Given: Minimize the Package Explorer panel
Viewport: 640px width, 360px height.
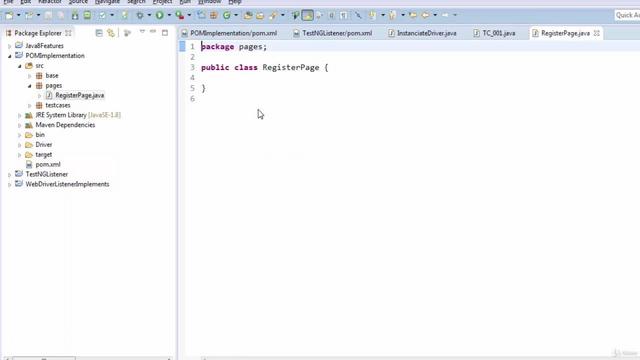Looking at the screenshot, I should (153, 32).
